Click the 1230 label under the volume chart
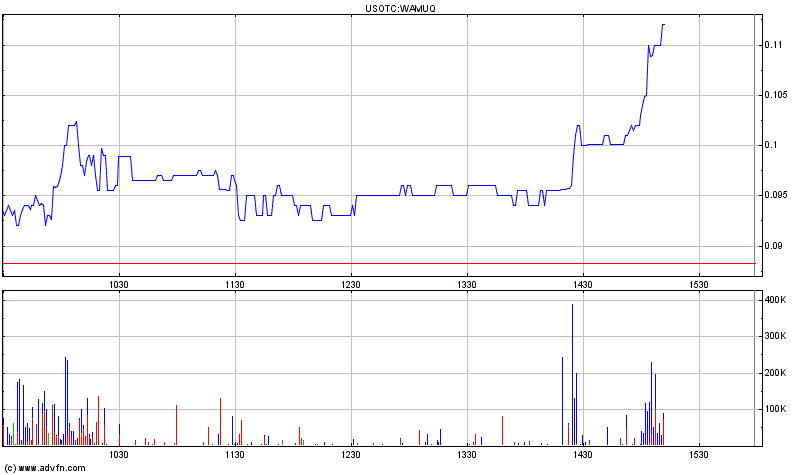Viewport: 800px width, 475px height. (x=351, y=455)
